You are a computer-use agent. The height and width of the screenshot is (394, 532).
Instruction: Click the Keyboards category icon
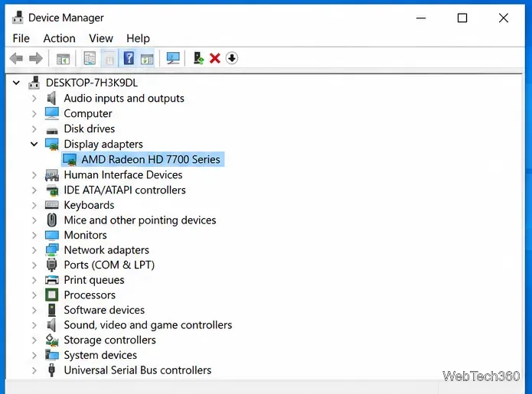click(x=52, y=205)
